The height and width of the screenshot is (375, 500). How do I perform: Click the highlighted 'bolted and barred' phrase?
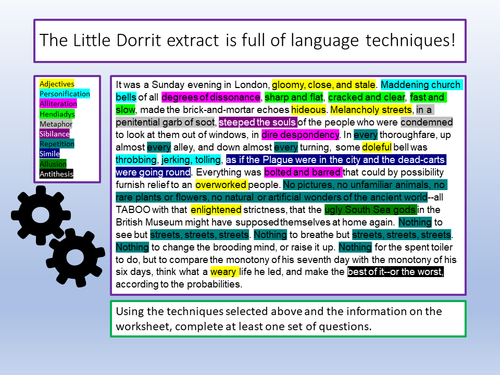(303, 172)
